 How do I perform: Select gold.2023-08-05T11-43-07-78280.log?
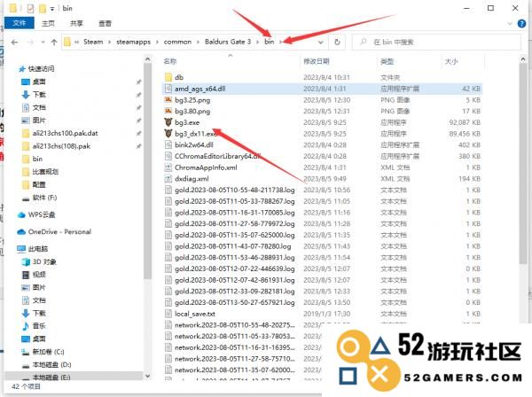tap(232, 246)
